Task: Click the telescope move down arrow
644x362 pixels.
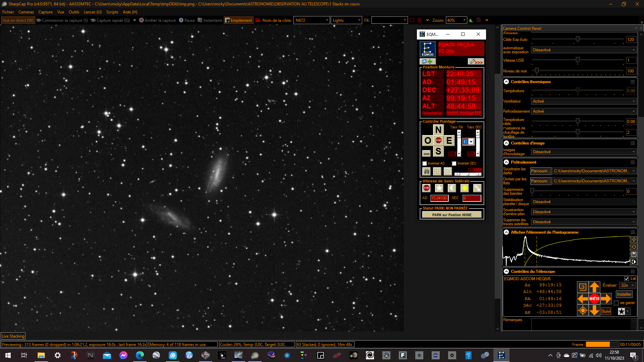Action: 594,310
